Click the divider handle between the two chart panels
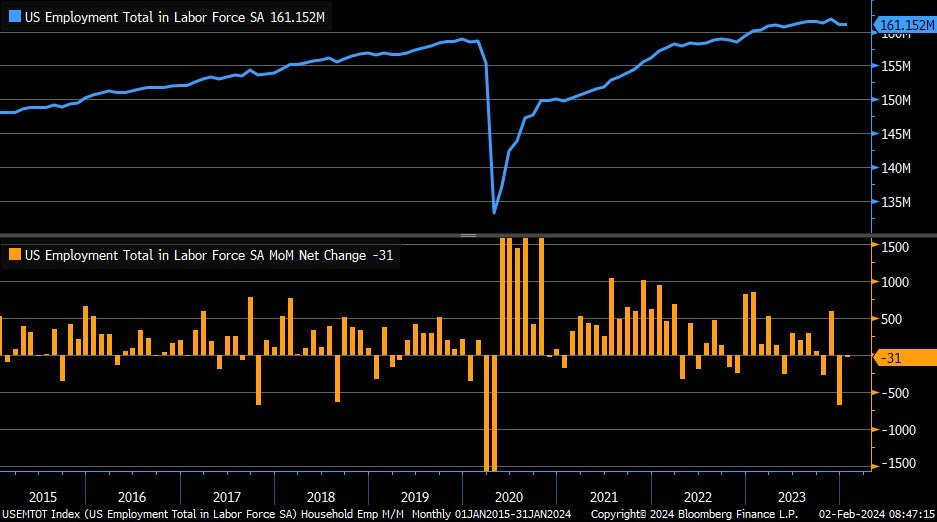 pos(467,235)
